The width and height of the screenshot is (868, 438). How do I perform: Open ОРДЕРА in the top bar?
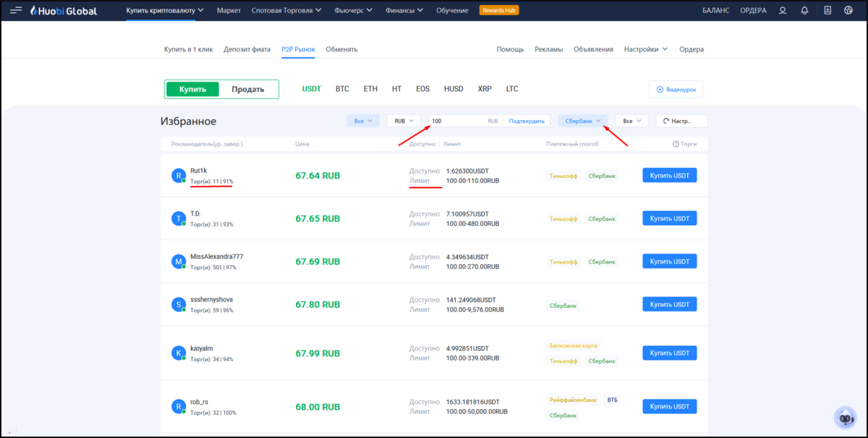753,10
